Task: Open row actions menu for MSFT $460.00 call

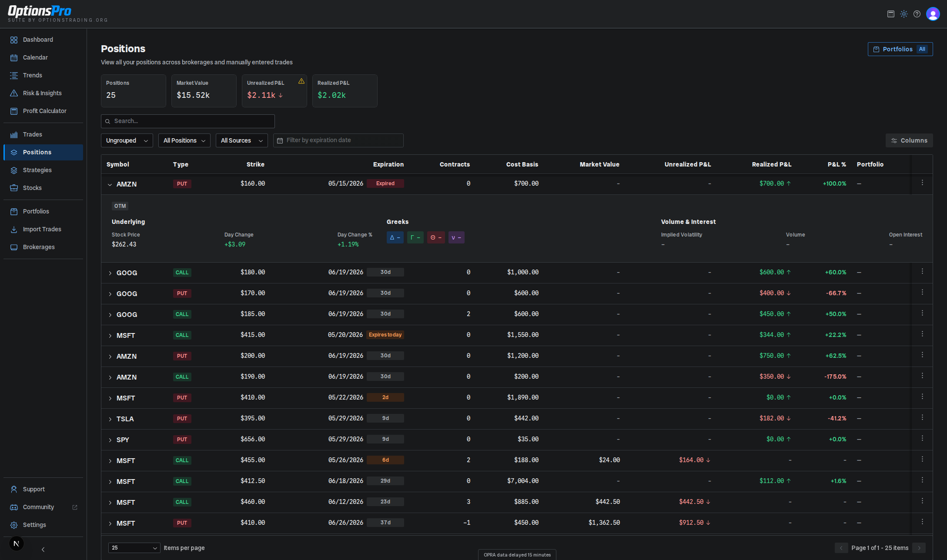Action: (922, 501)
